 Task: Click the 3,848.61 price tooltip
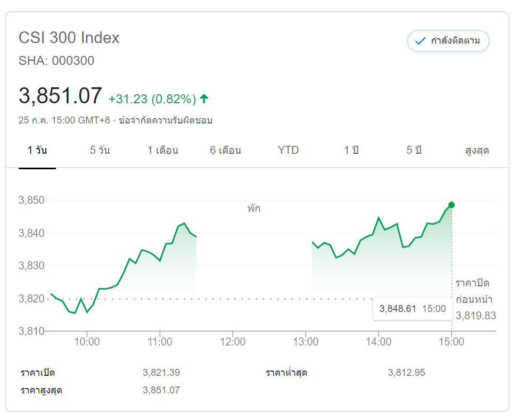pos(412,309)
